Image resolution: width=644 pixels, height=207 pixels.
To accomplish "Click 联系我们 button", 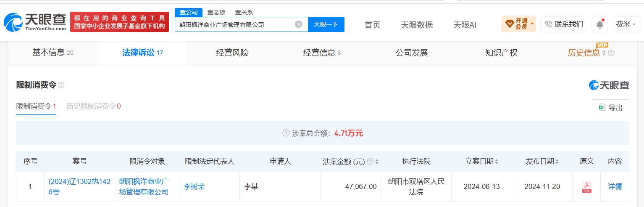I will coord(564,24).
